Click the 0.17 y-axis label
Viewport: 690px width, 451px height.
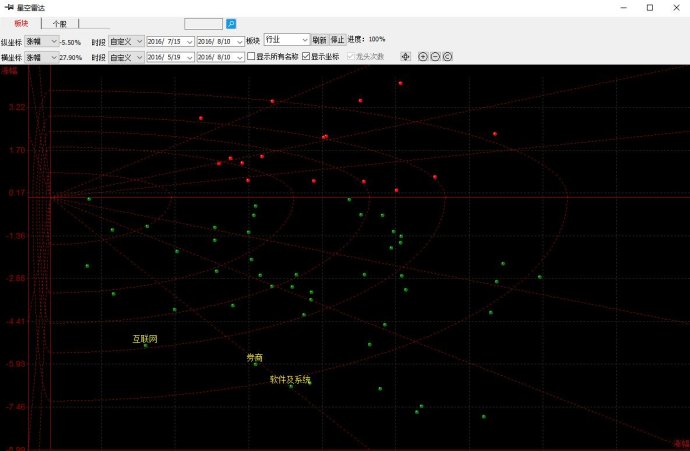17,193
